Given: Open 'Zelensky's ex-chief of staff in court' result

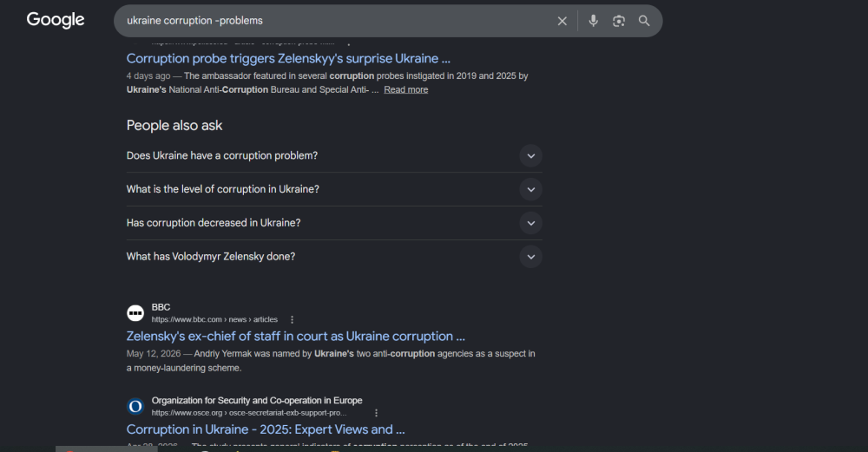Looking at the screenshot, I should (x=296, y=337).
